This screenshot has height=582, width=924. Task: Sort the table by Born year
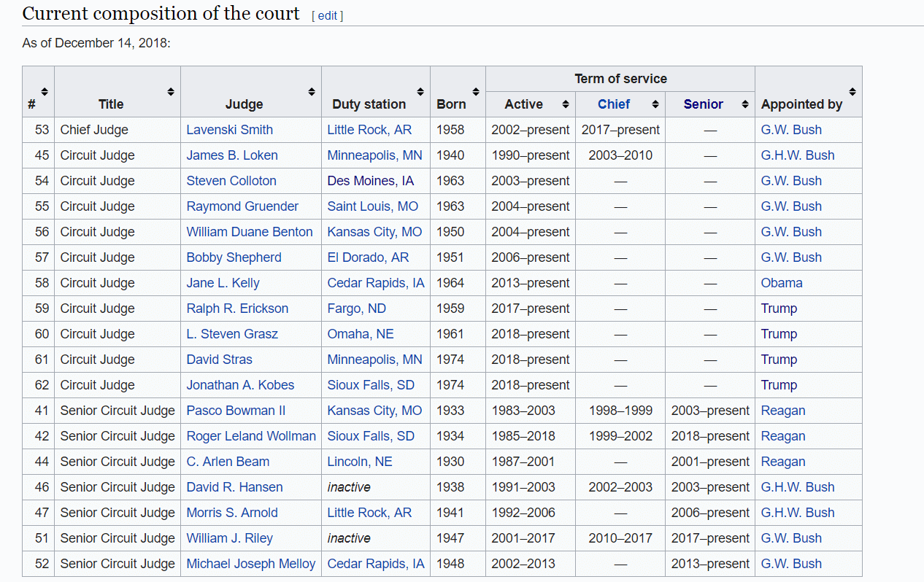476,92
